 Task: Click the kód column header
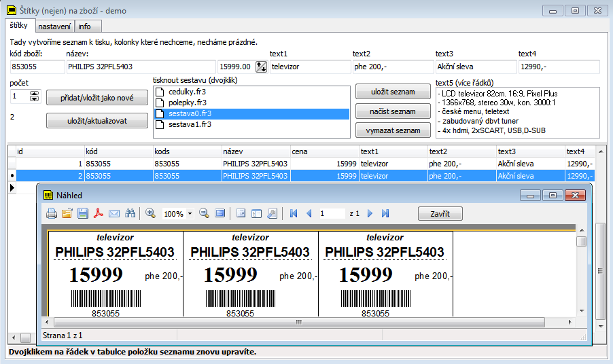(x=118, y=151)
